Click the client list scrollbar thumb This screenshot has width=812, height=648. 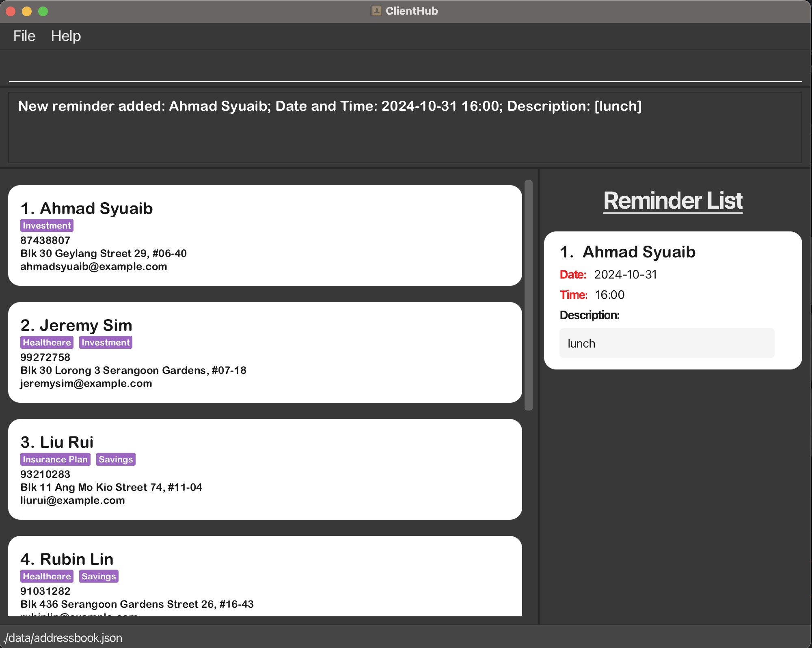click(528, 296)
